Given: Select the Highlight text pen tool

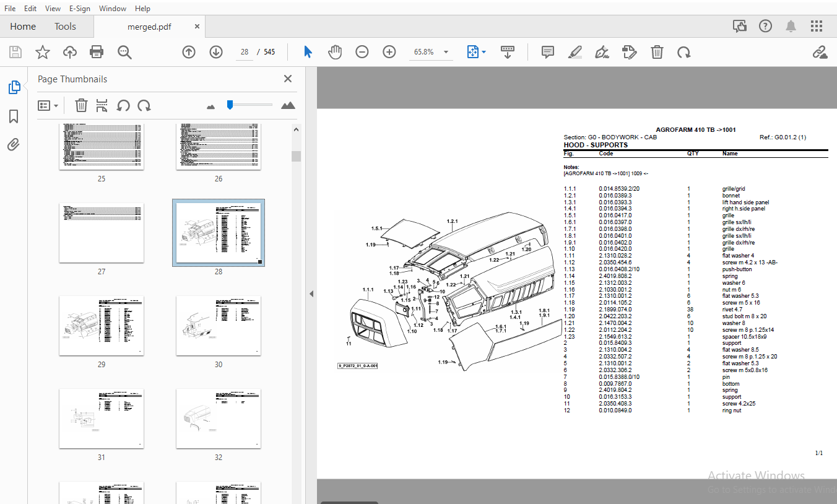Looking at the screenshot, I should (575, 52).
